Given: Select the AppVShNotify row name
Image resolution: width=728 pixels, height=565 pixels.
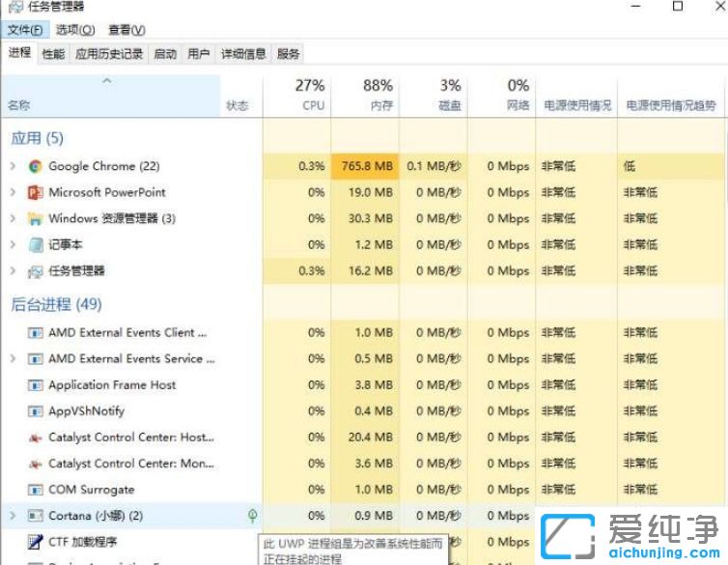Looking at the screenshot, I should point(86,411).
